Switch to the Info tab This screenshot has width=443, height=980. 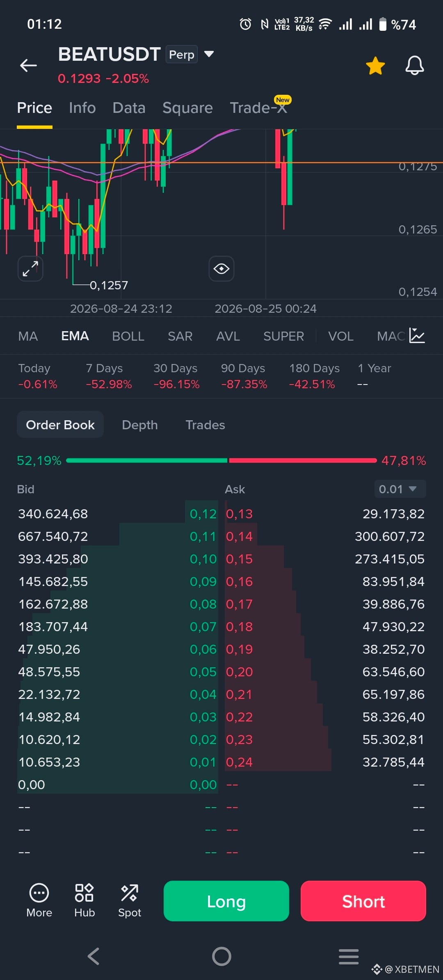[x=82, y=108]
